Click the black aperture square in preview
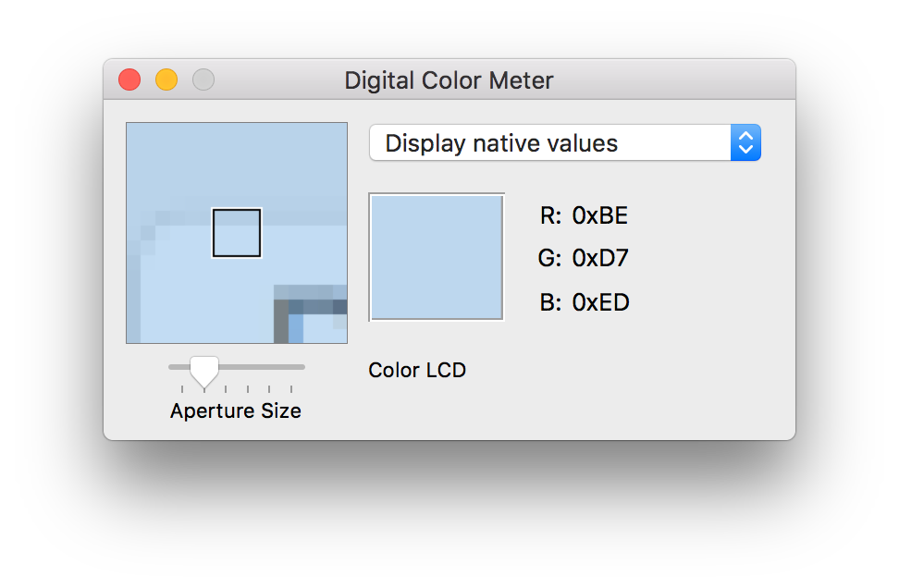 (x=237, y=233)
